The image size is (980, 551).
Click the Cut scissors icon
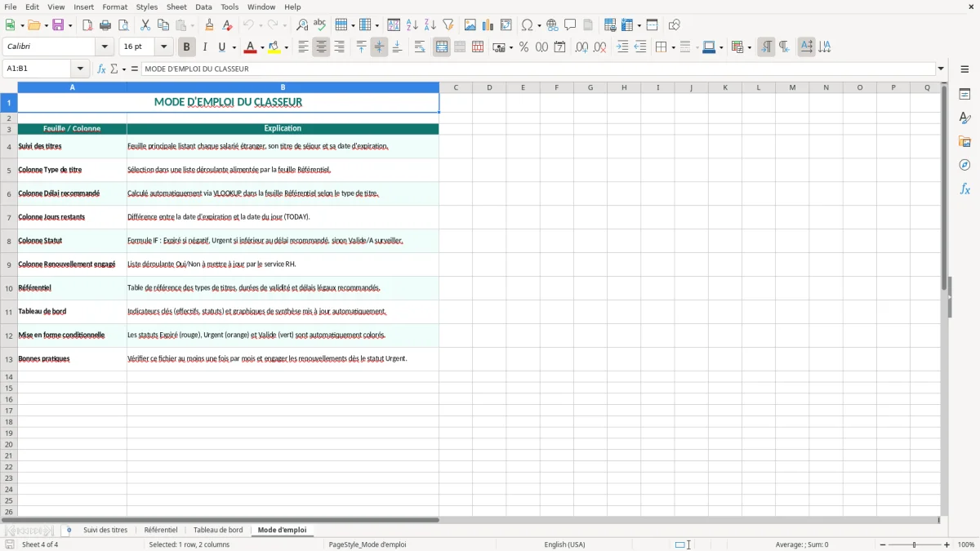coord(145,25)
